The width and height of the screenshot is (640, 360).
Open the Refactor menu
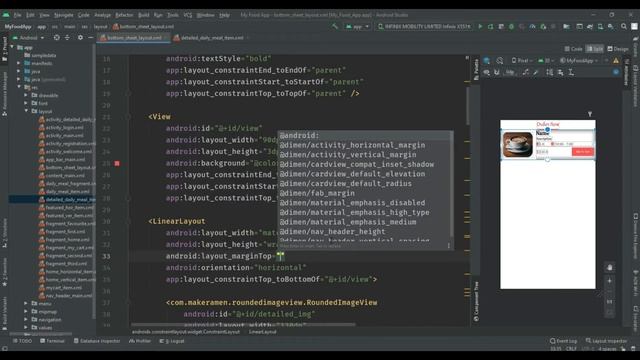(x=124, y=15)
